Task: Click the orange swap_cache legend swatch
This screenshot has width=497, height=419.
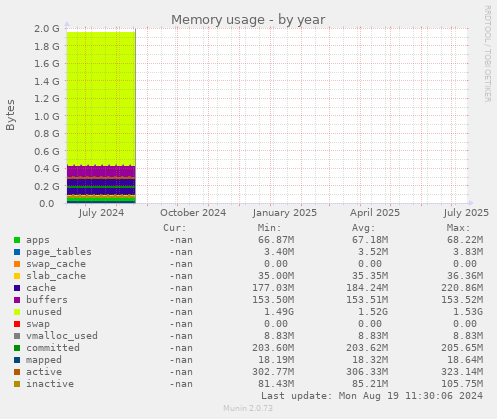Action: [17, 264]
